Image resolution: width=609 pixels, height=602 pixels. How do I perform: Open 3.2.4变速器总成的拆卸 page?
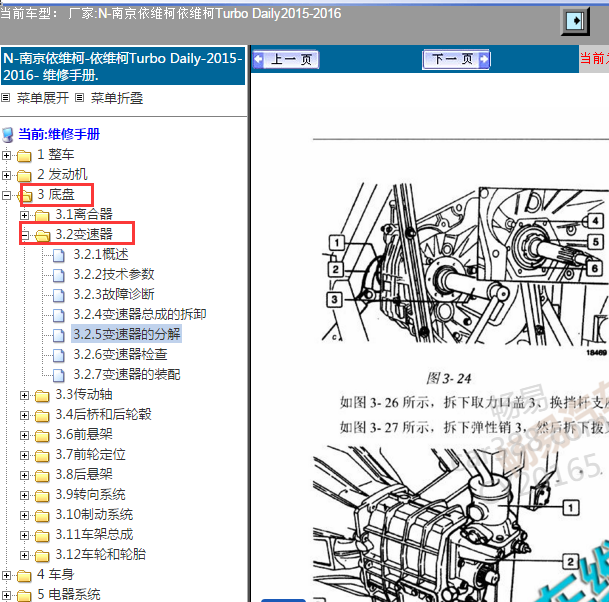point(140,314)
